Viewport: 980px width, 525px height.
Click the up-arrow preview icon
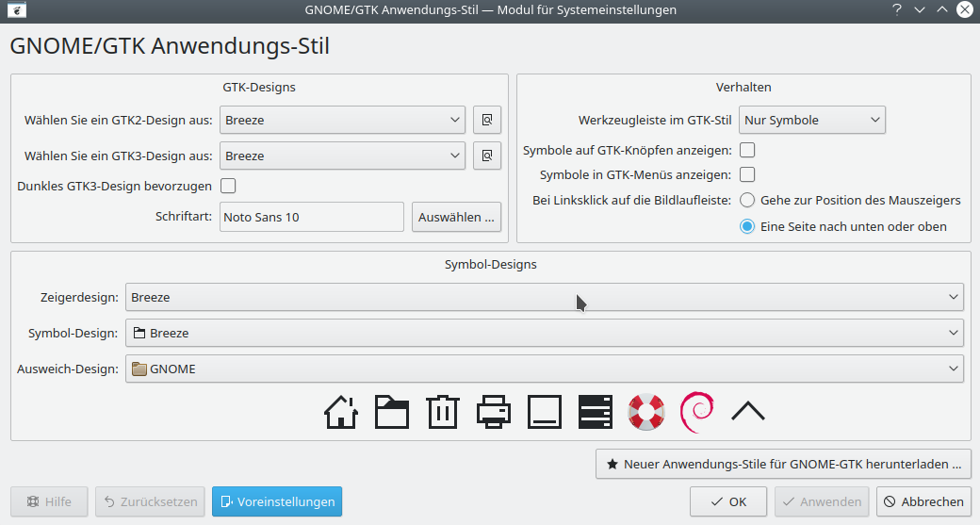pos(748,411)
